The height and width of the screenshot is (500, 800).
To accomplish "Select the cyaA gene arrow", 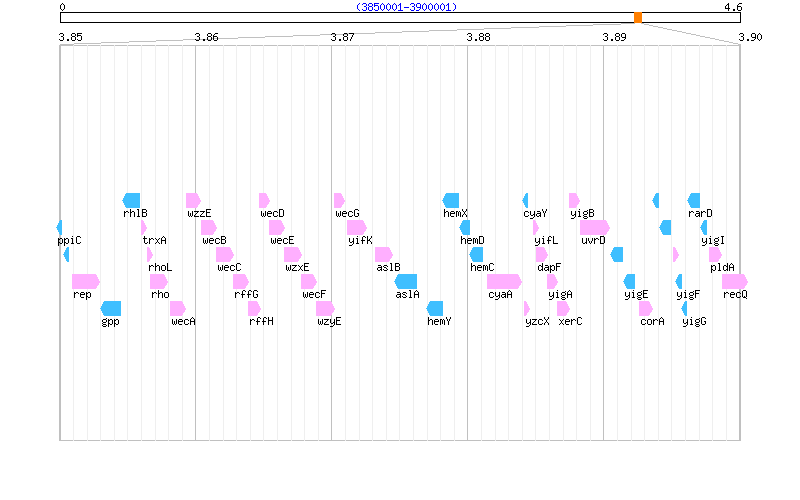I will point(504,281).
